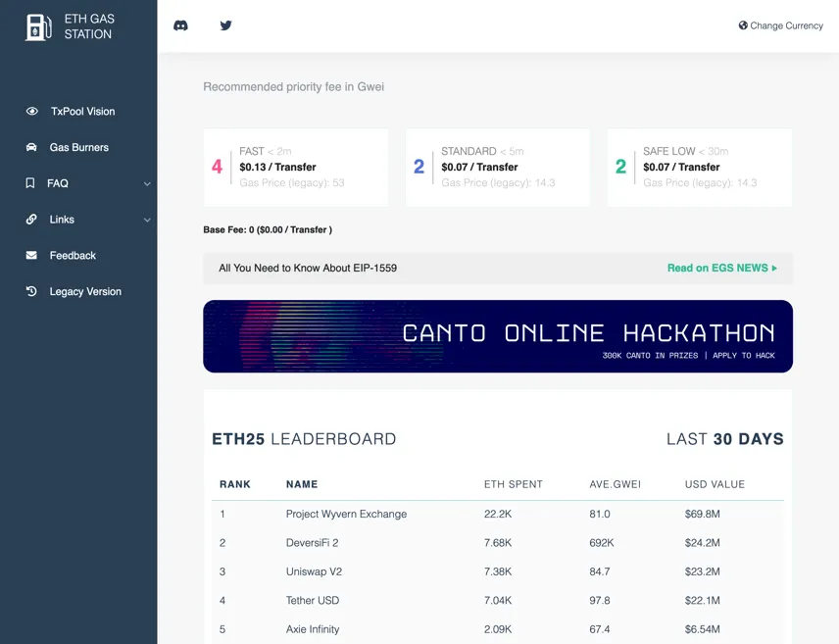Expand the FAQ chevron
Image resolution: width=839 pixels, height=644 pixels.
(x=147, y=183)
